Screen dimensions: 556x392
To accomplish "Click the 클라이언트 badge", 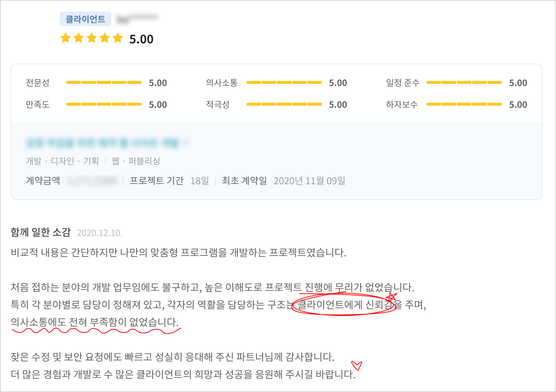I will pyautogui.click(x=86, y=19).
